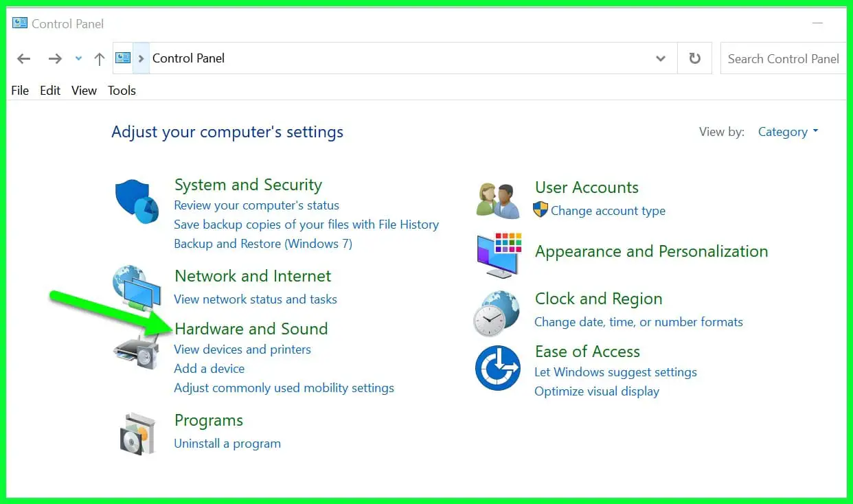Open the File menu
853x504 pixels.
(20, 90)
